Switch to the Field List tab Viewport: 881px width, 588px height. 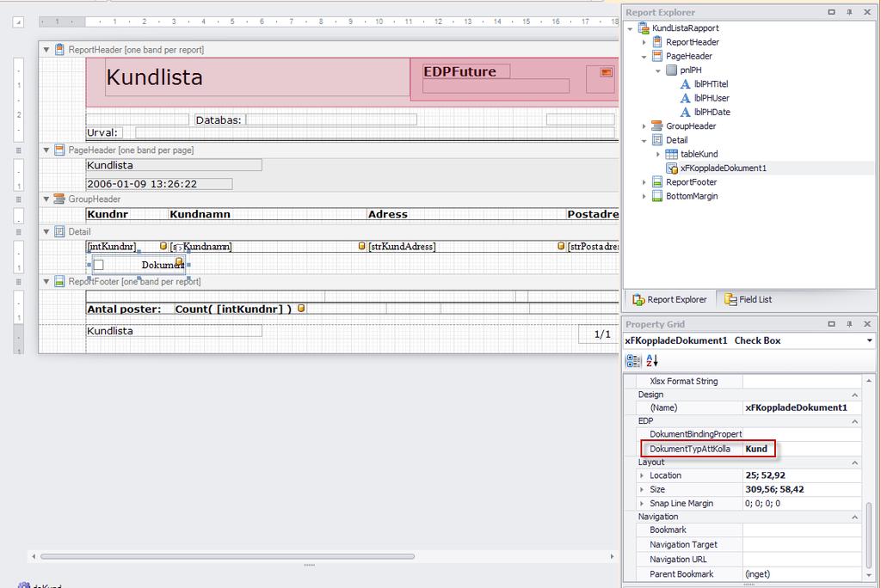pyautogui.click(x=748, y=299)
